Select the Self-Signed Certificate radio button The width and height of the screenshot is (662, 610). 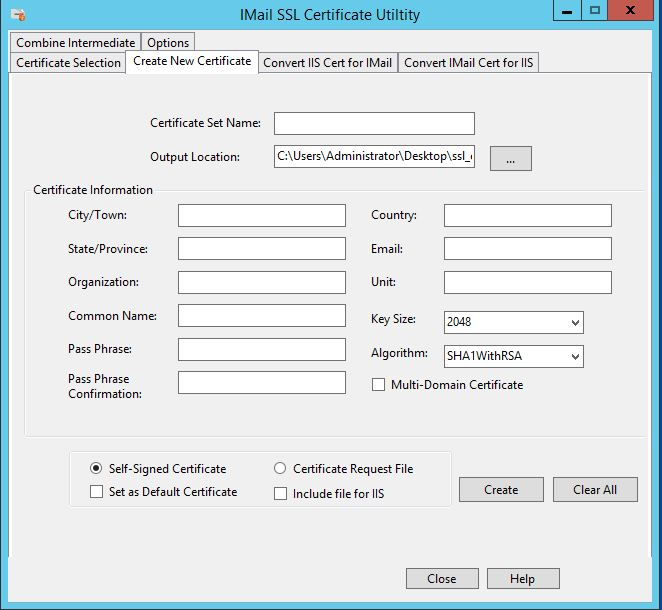pos(96,468)
